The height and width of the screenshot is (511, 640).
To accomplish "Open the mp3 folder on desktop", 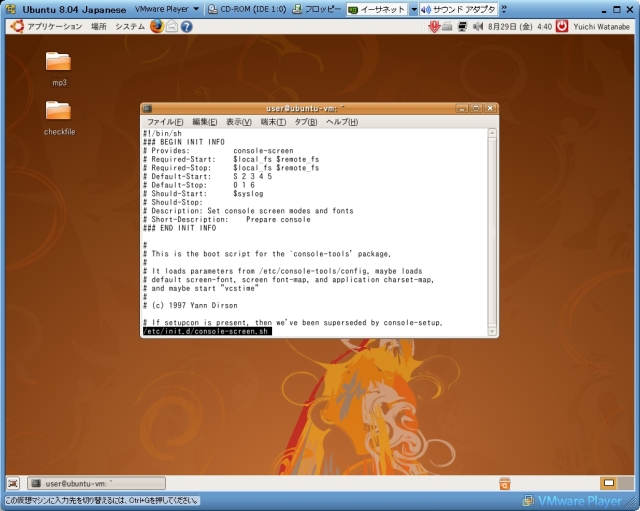I will click(58, 62).
